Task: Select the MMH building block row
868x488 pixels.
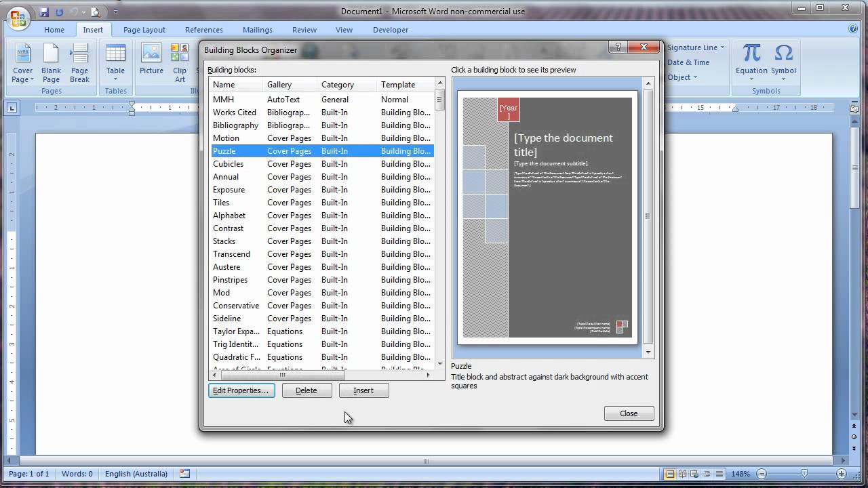Action: coord(321,100)
